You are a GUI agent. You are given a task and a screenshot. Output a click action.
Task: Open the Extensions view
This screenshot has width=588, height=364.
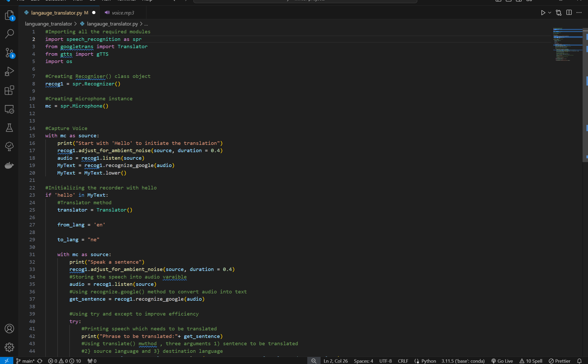click(x=9, y=90)
